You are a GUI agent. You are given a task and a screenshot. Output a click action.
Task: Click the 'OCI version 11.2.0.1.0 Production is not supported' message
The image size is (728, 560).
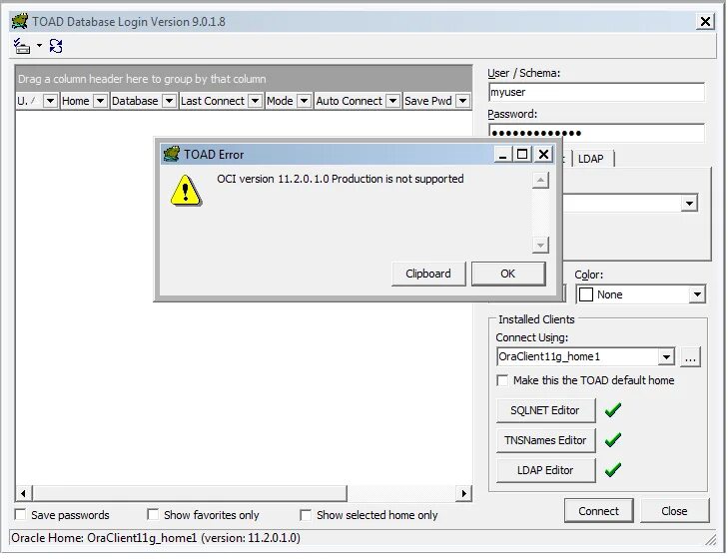pyautogui.click(x=341, y=179)
